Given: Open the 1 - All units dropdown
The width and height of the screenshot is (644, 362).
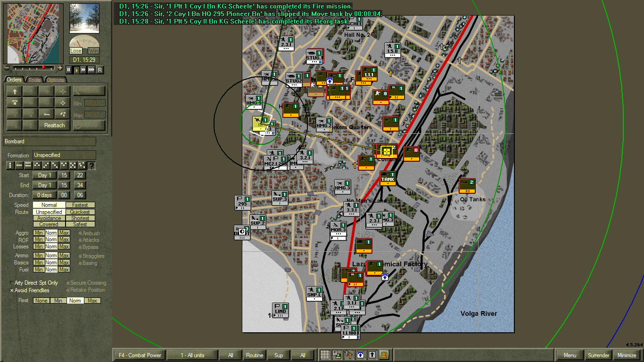Looking at the screenshot, I should (x=192, y=355).
